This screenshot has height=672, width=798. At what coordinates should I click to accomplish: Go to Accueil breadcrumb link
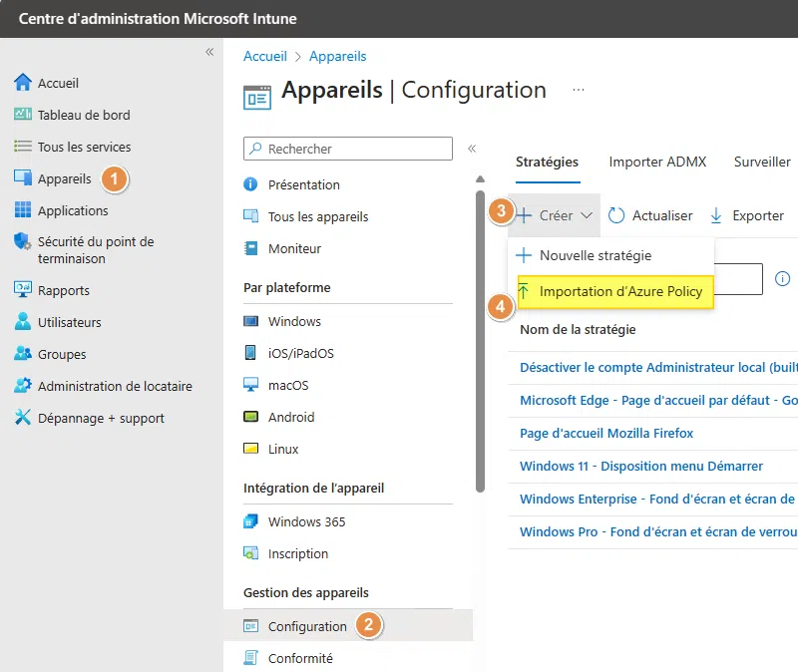pos(264,57)
